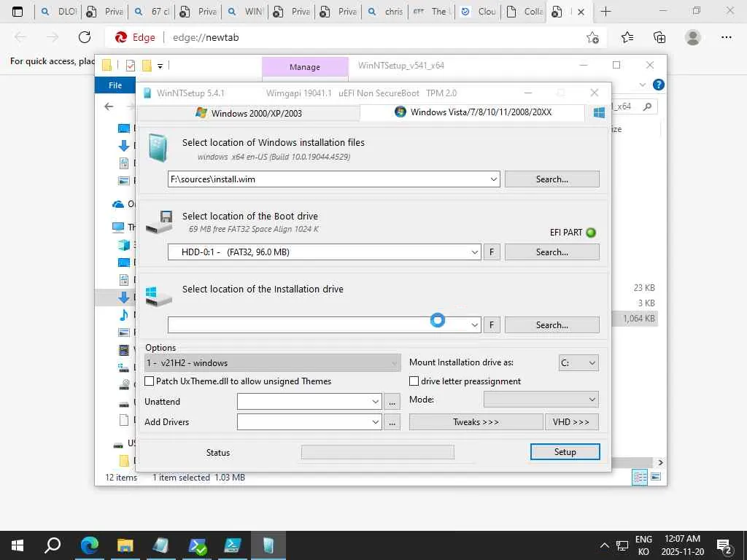This screenshot has height=560, width=747.
Task: Expand the Add Drivers dropdown
Action: coord(376,422)
